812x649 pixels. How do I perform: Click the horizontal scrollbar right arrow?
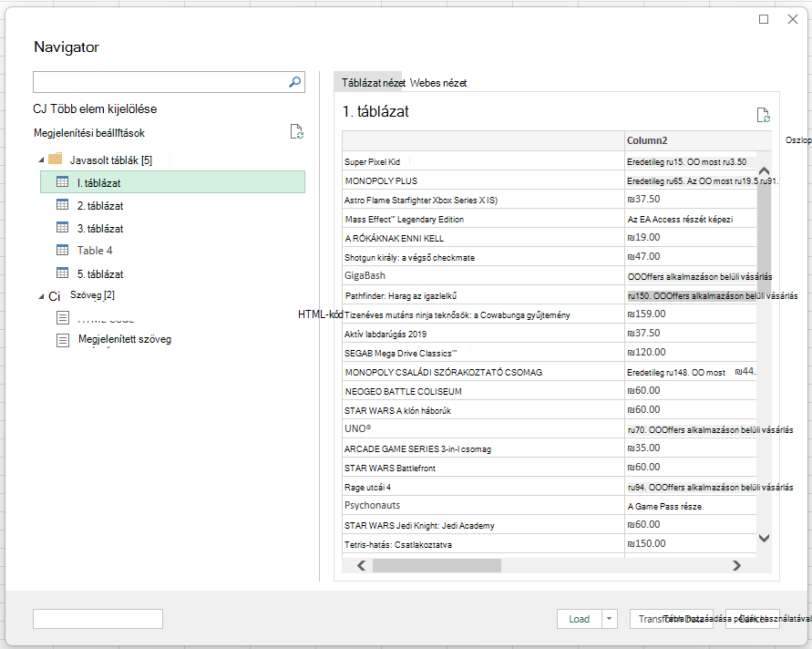coord(736,566)
